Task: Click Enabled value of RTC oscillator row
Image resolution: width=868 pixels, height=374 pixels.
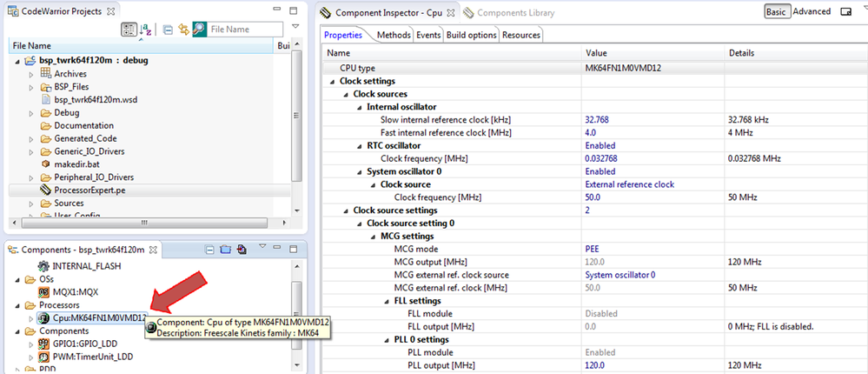Action: [x=600, y=146]
